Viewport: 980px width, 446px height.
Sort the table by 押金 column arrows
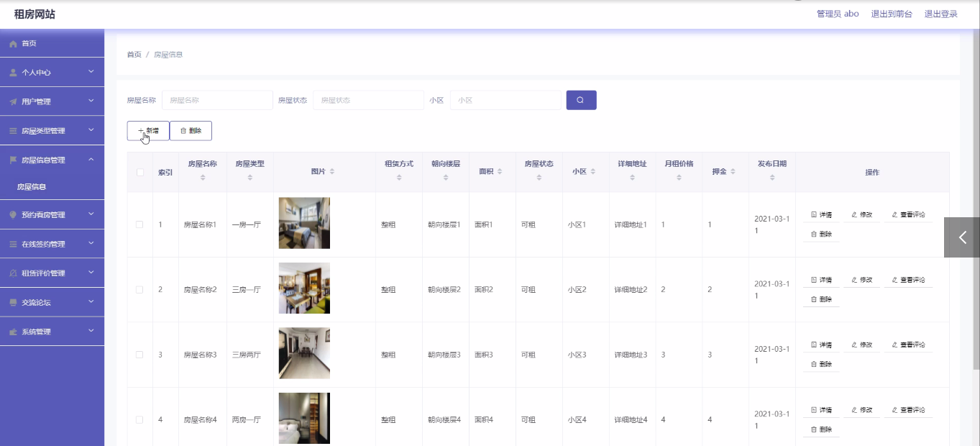tap(733, 172)
